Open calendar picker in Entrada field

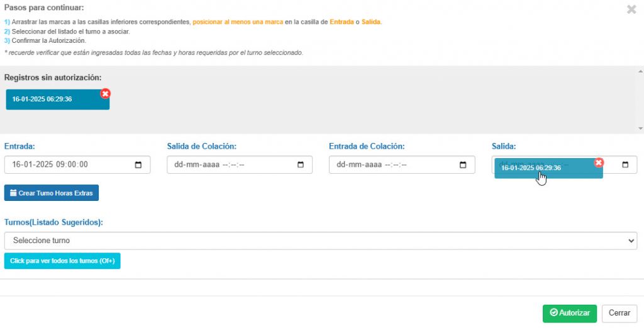(138, 165)
